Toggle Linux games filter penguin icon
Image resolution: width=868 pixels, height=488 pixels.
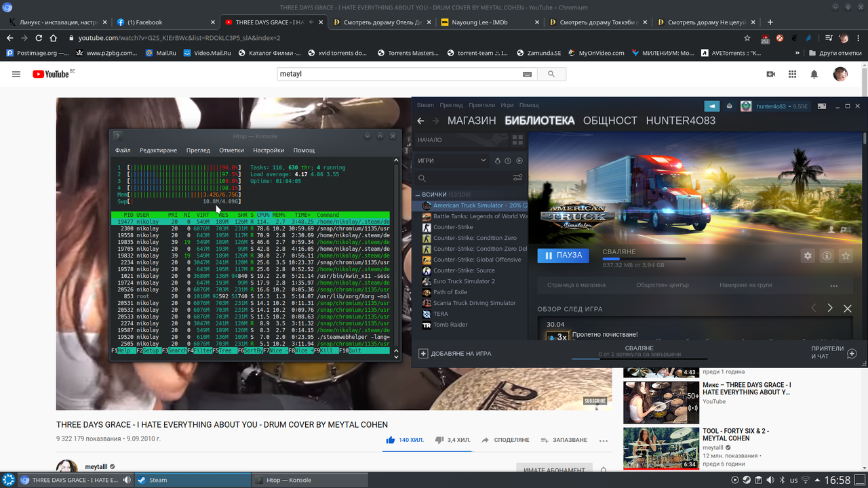497,161
